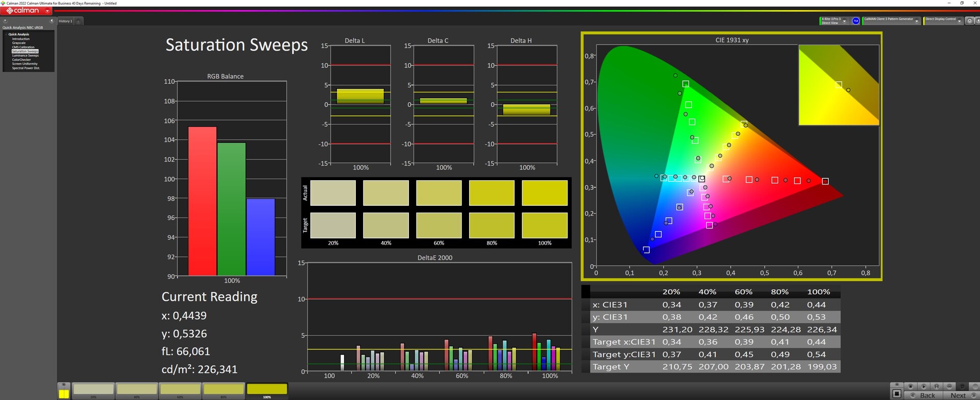Collapse the workflow sidebar with arrow icon
The height and width of the screenshot is (400, 980).
(51, 21)
